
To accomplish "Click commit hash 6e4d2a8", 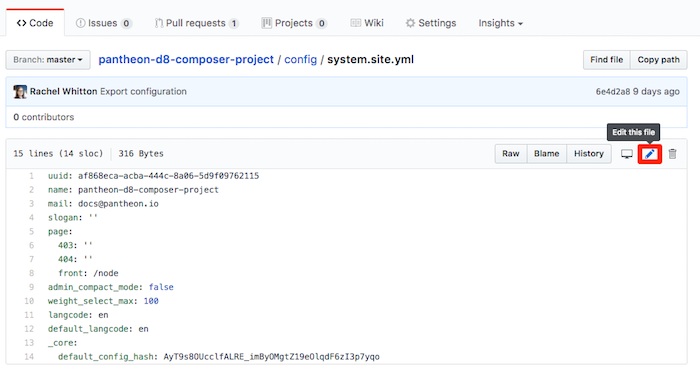I will pyautogui.click(x=613, y=92).
